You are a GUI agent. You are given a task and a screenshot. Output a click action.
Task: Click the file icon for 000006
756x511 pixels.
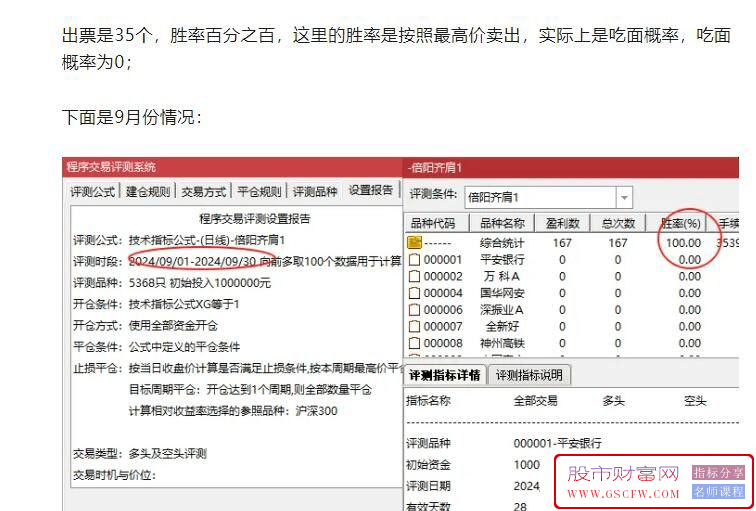(x=414, y=310)
